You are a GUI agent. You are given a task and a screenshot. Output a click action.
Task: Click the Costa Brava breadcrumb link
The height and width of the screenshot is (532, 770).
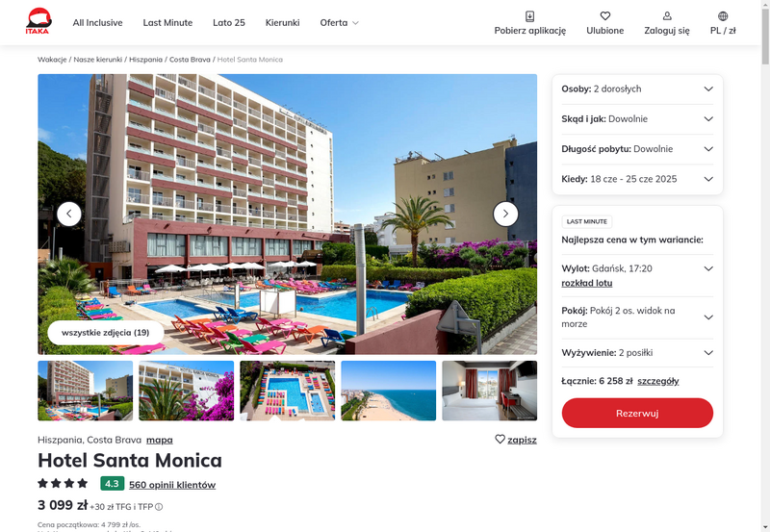click(x=190, y=60)
